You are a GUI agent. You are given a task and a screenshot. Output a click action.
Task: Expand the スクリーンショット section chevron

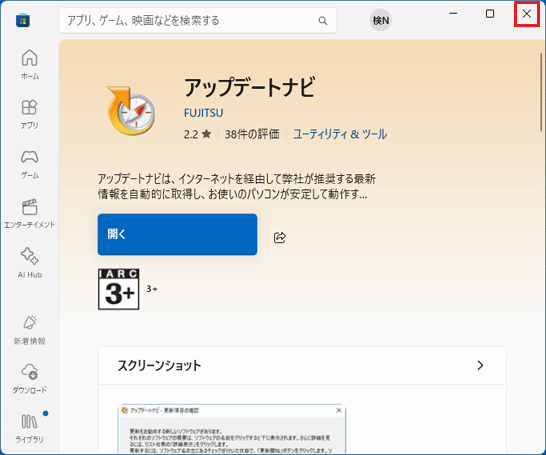pos(480,365)
